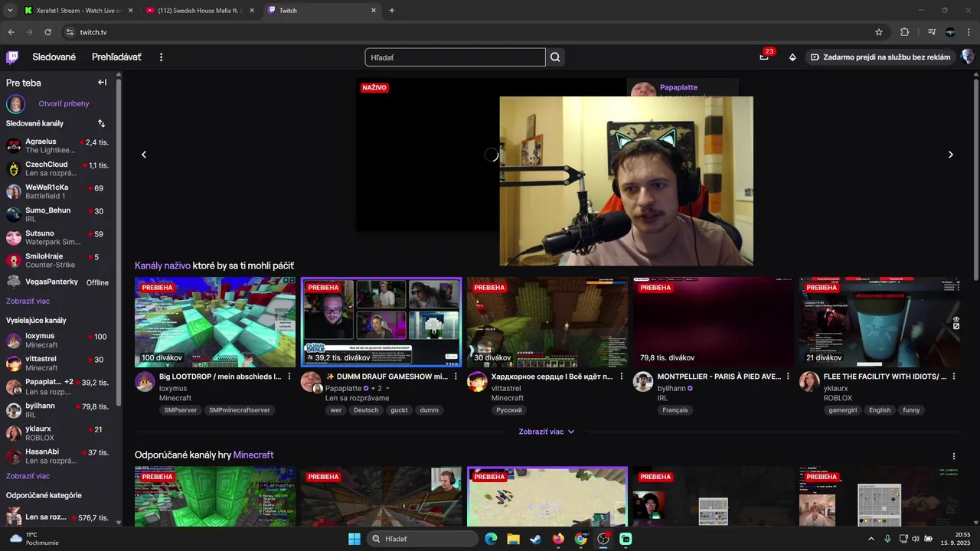The image size is (980, 551).
Task: Open Steam from the taskbar
Action: coord(535,539)
